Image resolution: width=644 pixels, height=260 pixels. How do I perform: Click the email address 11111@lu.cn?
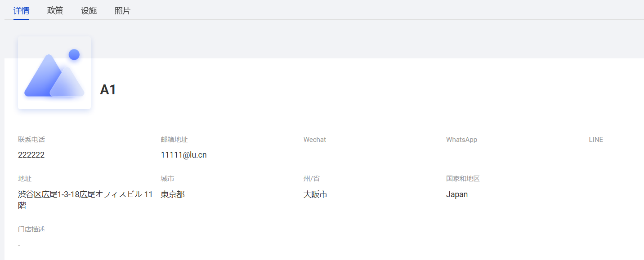tap(183, 155)
